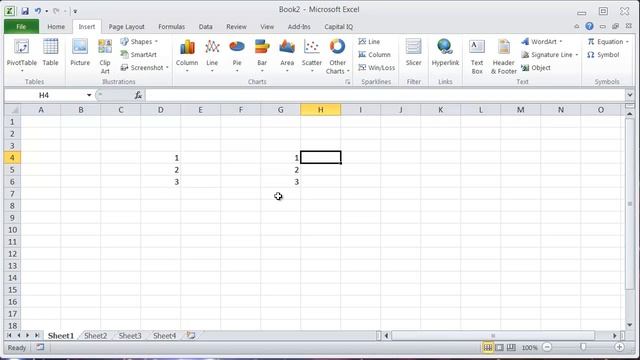This screenshot has height=360, width=640.
Task: Switch to Page Break Preview in status bar
Action: coord(511,348)
